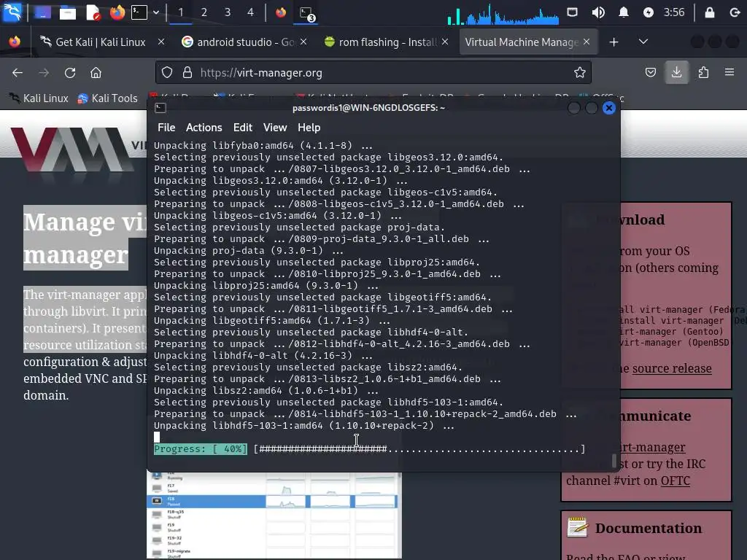Close the rom flashing tab
Viewport: 747px width, 560px height.
tap(445, 42)
